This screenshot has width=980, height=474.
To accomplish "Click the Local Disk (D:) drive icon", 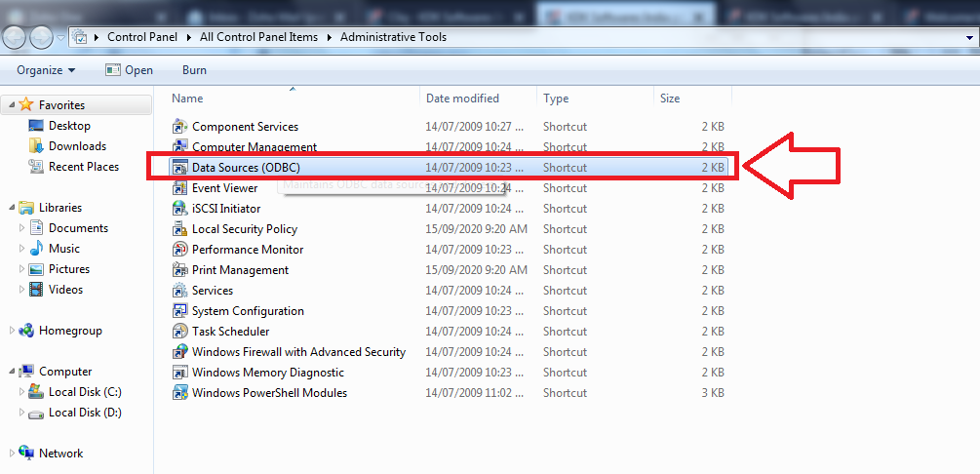I will (x=37, y=413).
